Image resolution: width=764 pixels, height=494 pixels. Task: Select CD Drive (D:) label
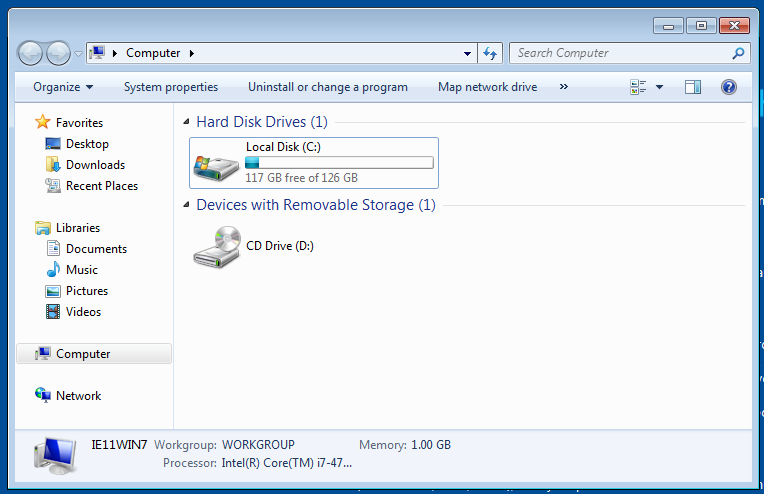click(x=280, y=246)
